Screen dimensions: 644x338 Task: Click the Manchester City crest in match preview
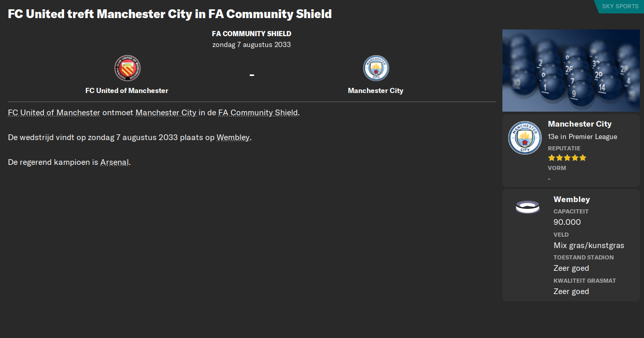pyautogui.click(x=376, y=68)
